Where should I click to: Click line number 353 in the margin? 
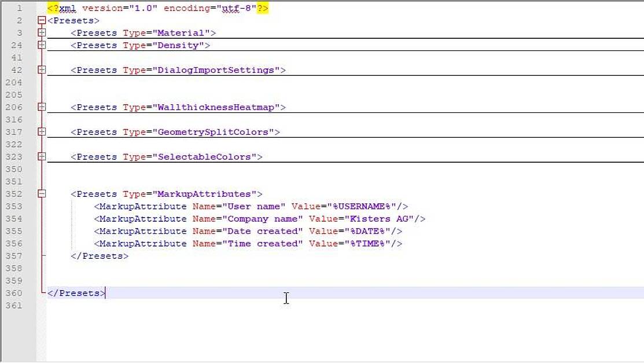click(14, 207)
